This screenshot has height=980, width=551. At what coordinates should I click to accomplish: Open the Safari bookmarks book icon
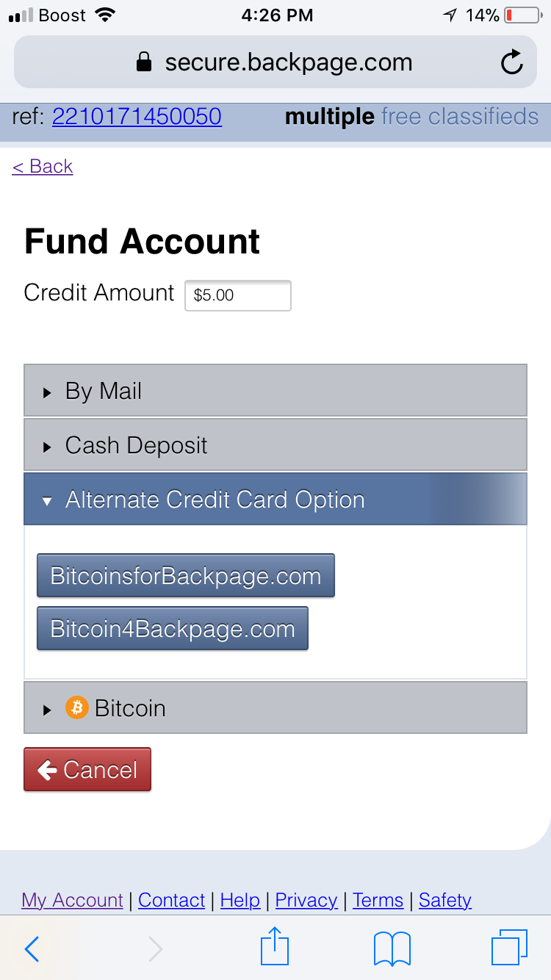(392, 949)
